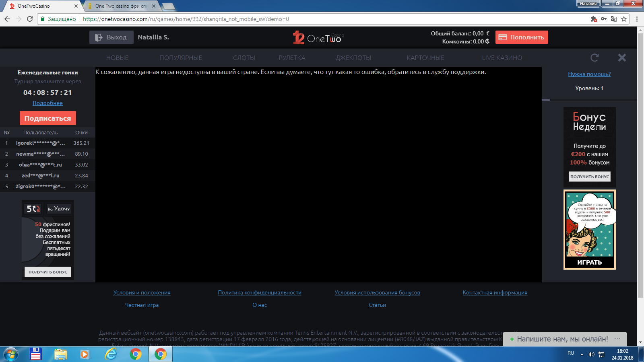
Task: Open the Windows Start menu
Action: coord(11,354)
